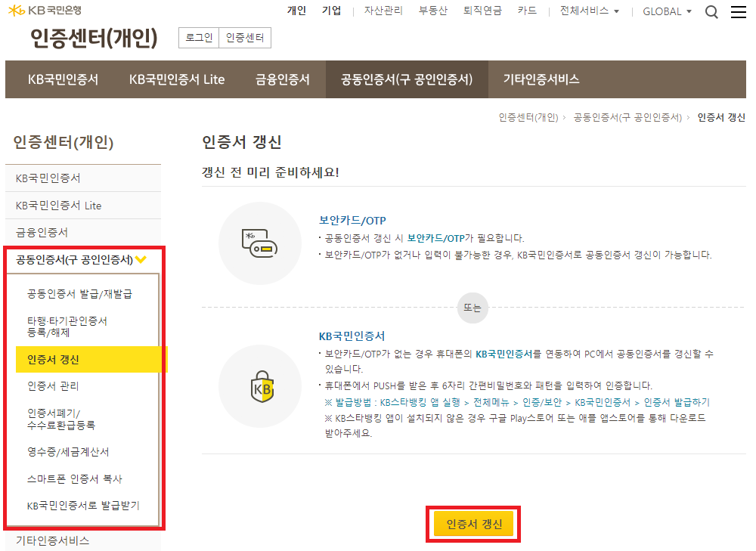
Task: Click the 또는 divider badge
Action: [x=472, y=308]
